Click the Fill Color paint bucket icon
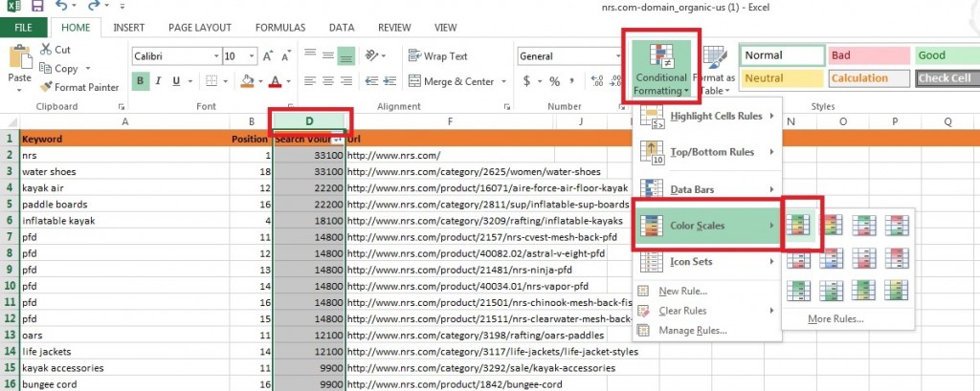The image size is (980, 391). pos(247,81)
